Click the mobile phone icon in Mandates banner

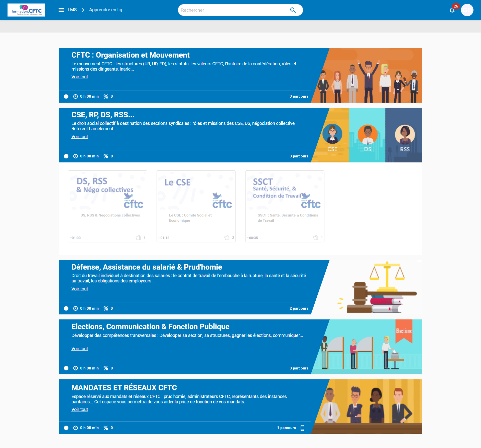click(x=302, y=428)
